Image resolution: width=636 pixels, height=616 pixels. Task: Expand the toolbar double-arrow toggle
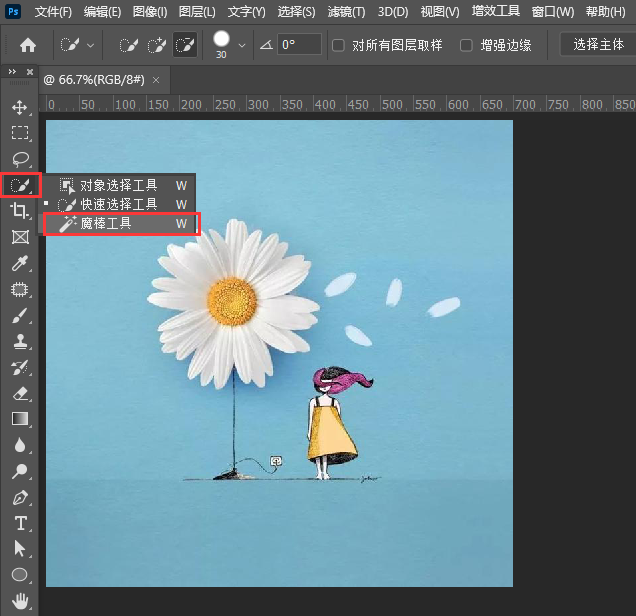(x=12, y=73)
